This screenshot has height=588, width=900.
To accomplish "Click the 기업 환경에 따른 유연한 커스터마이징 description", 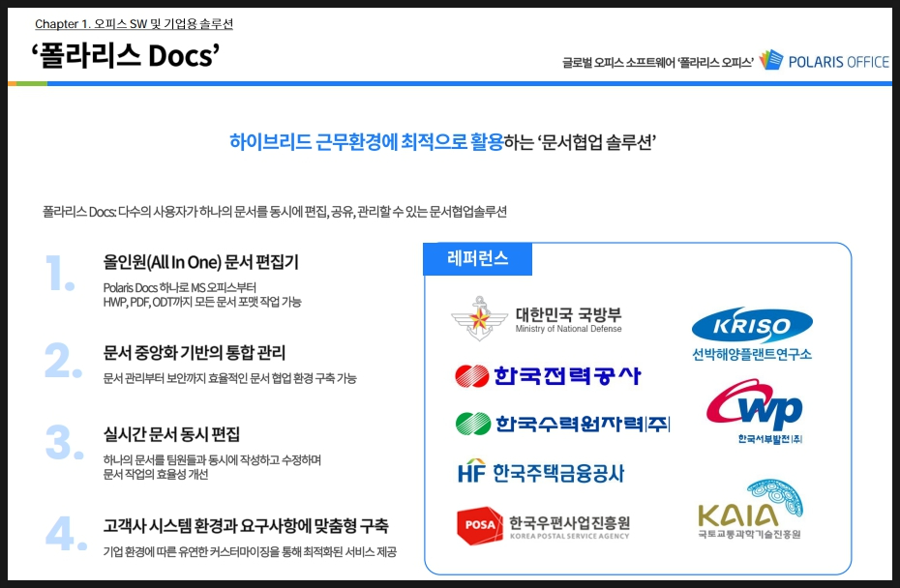I will coord(250,552).
